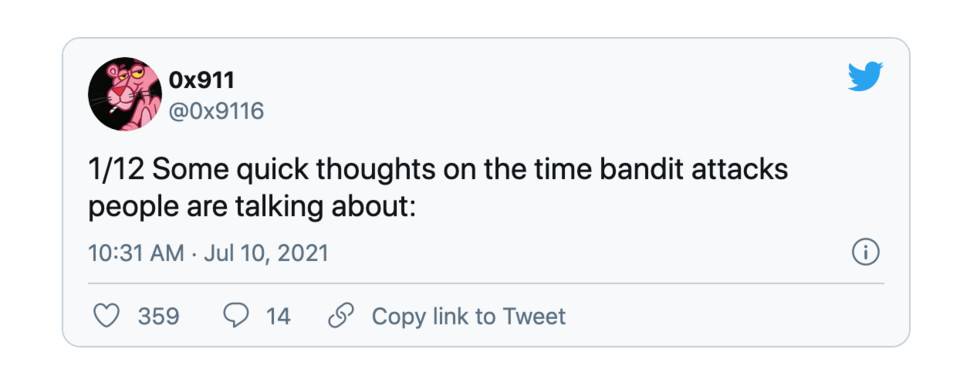Click the 1/12 thread counter text
The height and width of the screenshot is (383, 960).
(x=116, y=169)
